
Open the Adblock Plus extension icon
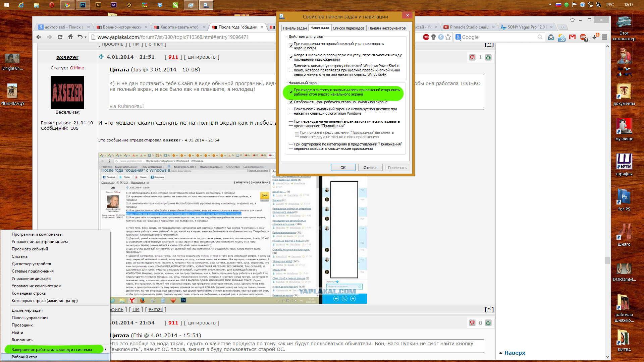[x=583, y=37]
